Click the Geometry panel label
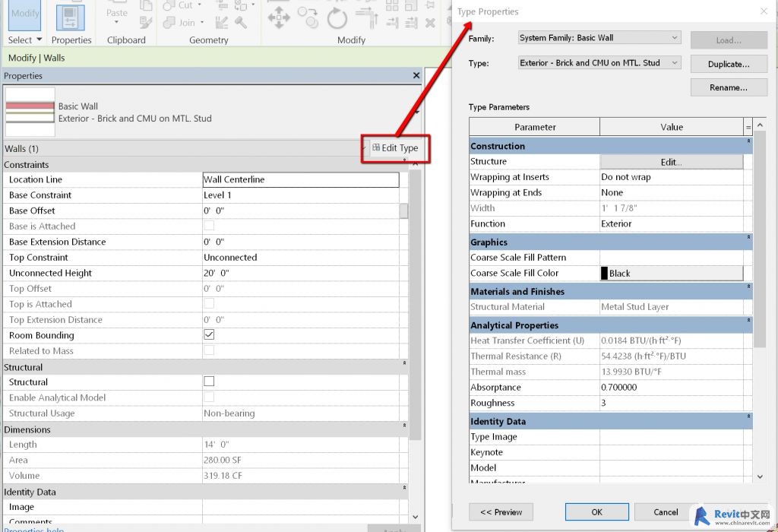This screenshot has width=778, height=532. click(208, 40)
